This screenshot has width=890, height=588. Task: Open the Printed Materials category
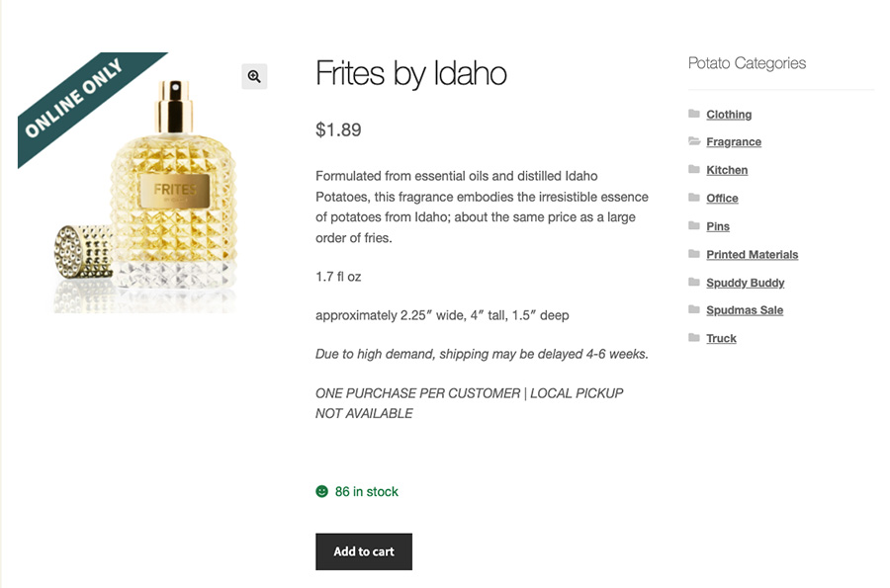pyautogui.click(x=752, y=254)
